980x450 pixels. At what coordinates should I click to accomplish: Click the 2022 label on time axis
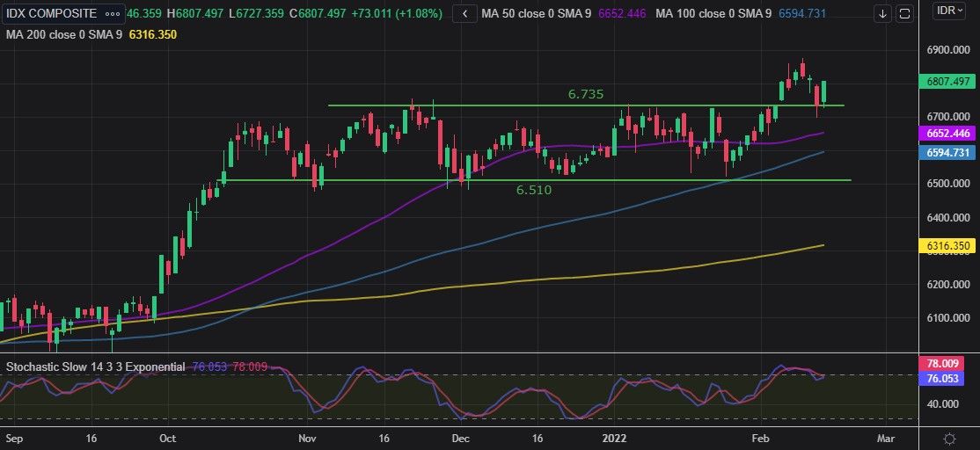coord(612,439)
